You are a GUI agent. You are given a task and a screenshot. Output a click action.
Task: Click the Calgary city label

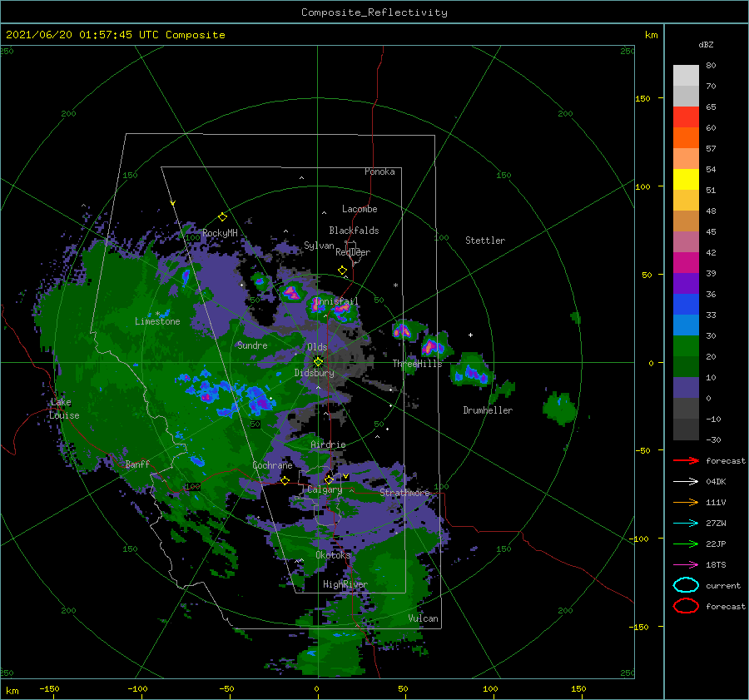(325, 489)
